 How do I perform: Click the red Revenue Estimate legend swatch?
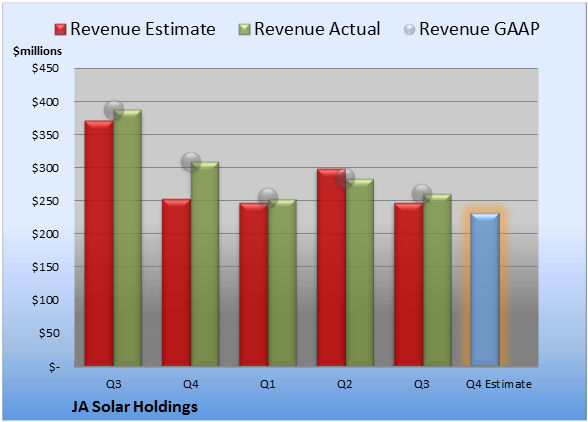pyautogui.click(x=60, y=30)
